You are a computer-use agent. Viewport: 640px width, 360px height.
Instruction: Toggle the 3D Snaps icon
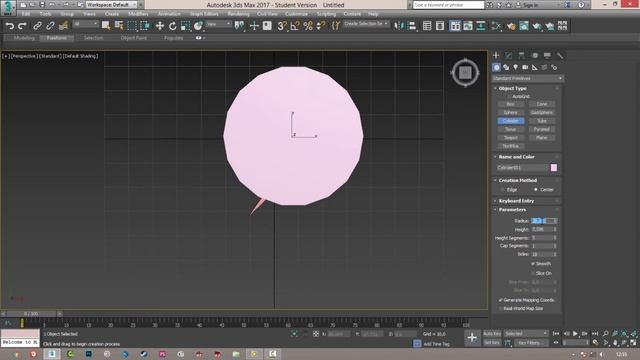pyautogui.click(x=282, y=26)
